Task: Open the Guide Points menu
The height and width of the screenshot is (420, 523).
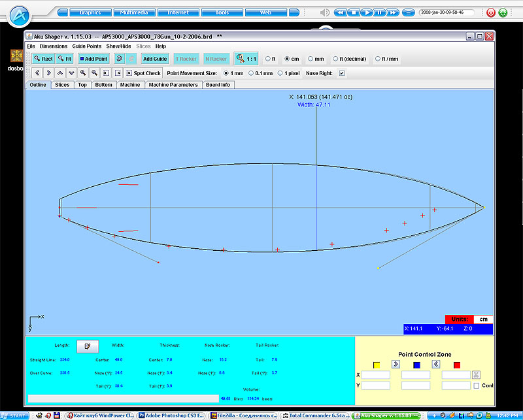Action: click(86, 46)
